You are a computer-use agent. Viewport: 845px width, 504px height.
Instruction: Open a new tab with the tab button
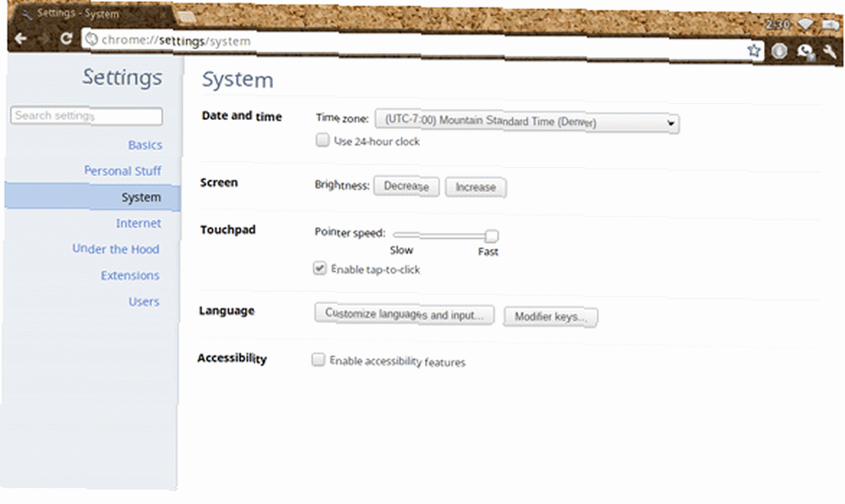[x=187, y=17]
